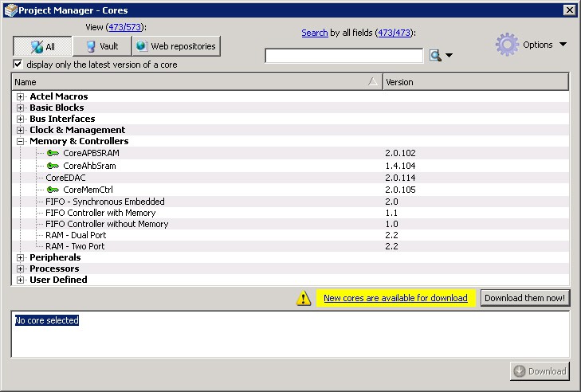Select the CoreAPBSRAM core row
This screenshot has width=581, height=392.
(291, 153)
